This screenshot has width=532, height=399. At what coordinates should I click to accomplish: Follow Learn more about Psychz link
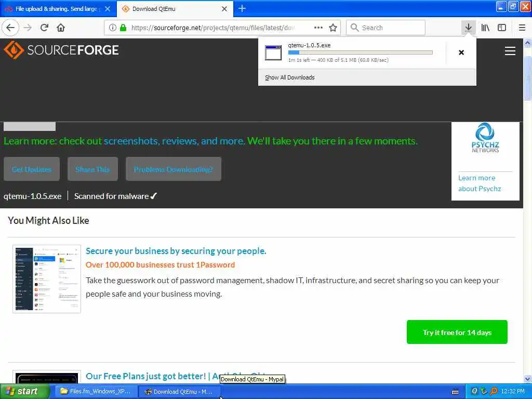point(480,183)
